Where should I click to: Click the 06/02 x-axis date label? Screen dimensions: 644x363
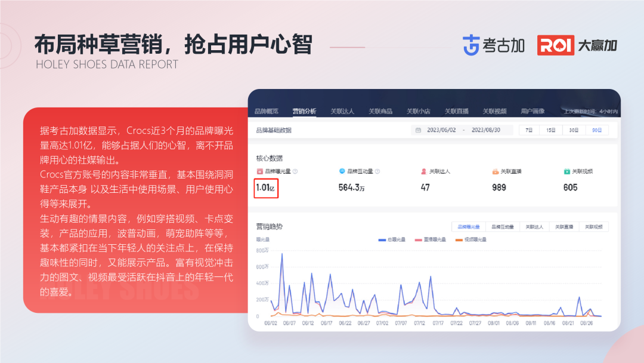pos(271,323)
